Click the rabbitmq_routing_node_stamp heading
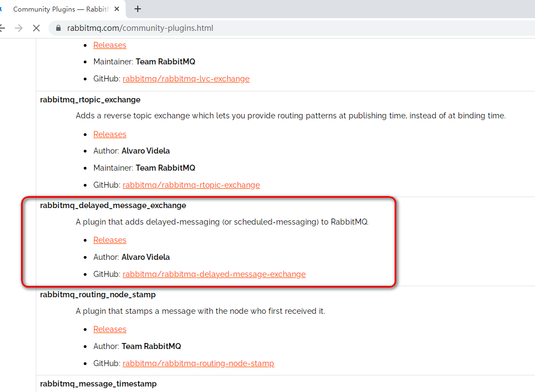Viewport: 535px width, 392px height. tap(98, 295)
